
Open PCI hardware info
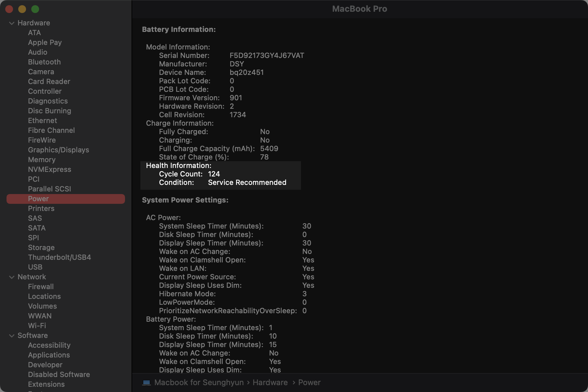pyautogui.click(x=34, y=179)
